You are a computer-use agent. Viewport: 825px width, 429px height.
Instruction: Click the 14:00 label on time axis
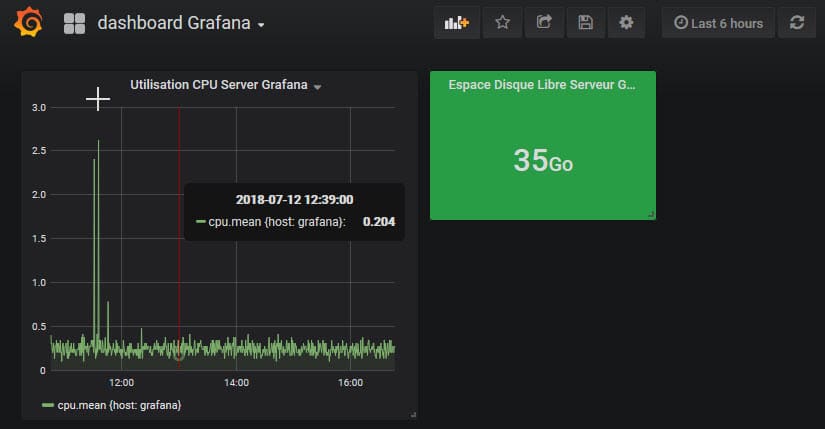point(236,382)
